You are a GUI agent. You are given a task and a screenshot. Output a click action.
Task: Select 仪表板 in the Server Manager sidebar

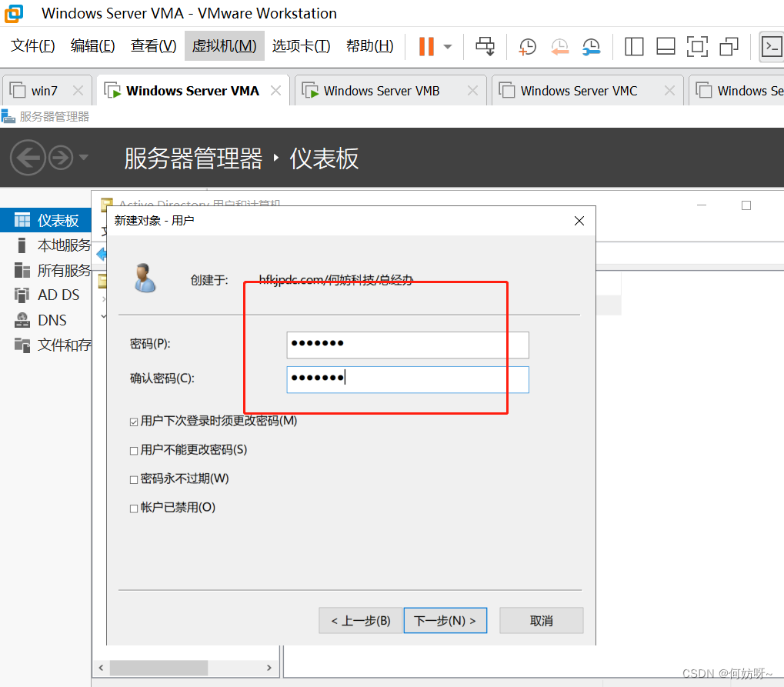45,220
